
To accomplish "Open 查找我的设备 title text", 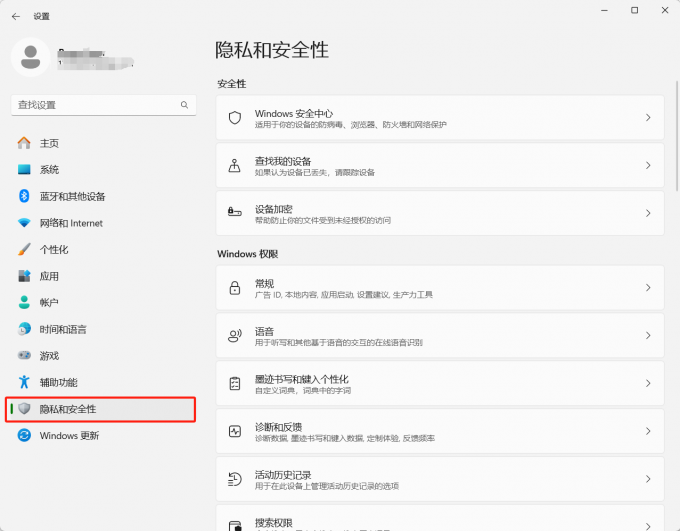I will point(283,161).
